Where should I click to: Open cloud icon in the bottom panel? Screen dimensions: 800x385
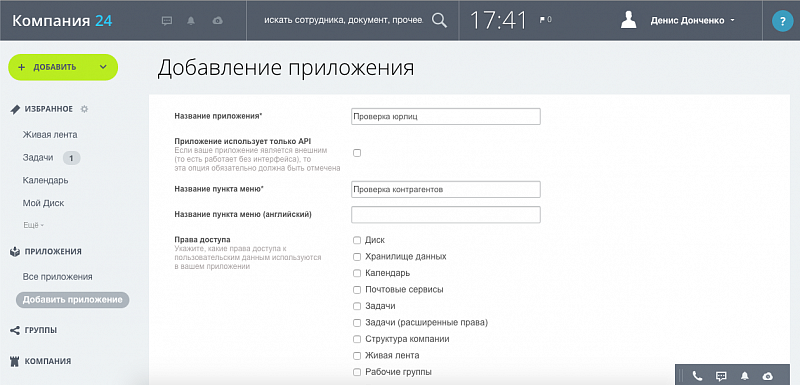pyautogui.click(x=767, y=376)
